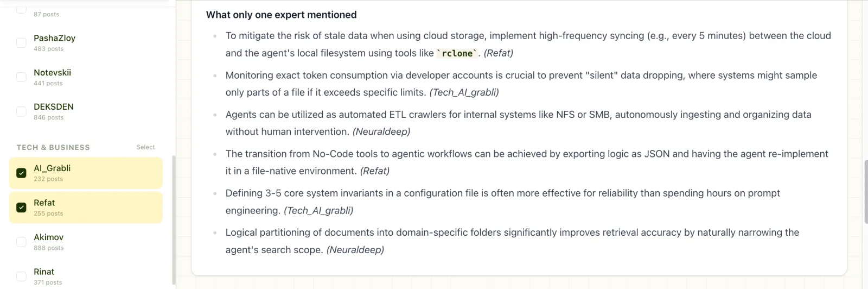Click the PashaZloy expert name
868x289 pixels.
54,38
